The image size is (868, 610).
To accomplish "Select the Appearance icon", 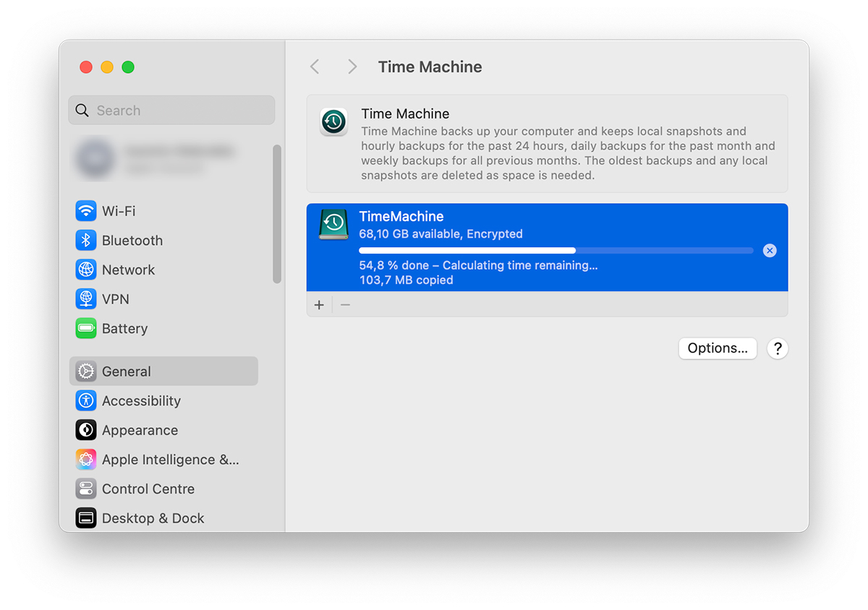I will (x=86, y=430).
